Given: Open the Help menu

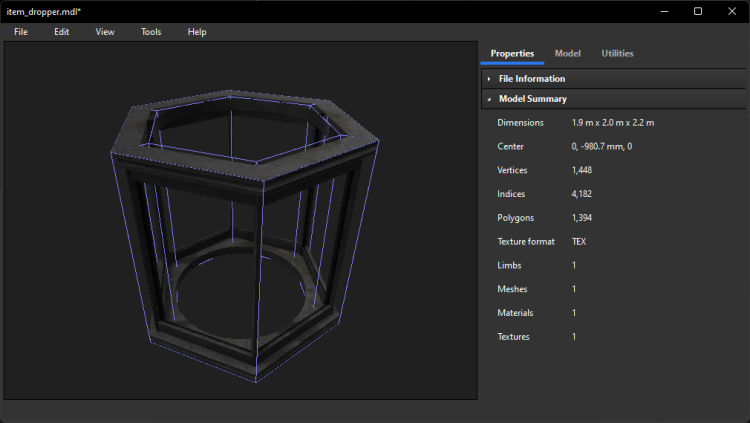Looking at the screenshot, I should pyautogui.click(x=197, y=32).
